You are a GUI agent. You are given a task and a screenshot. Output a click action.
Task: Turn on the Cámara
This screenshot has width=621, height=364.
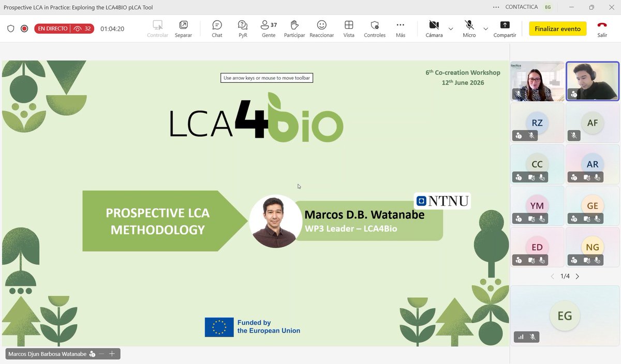pyautogui.click(x=434, y=29)
